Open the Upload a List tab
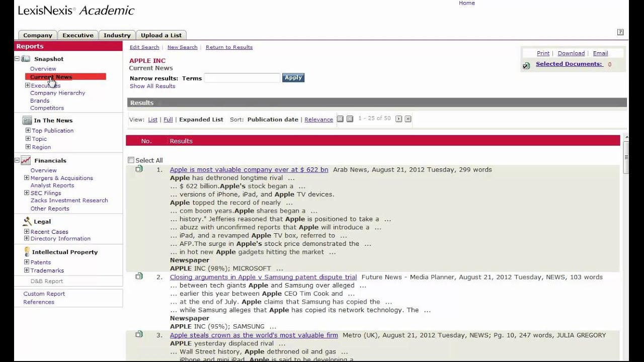644x362 pixels. pyautogui.click(x=162, y=35)
